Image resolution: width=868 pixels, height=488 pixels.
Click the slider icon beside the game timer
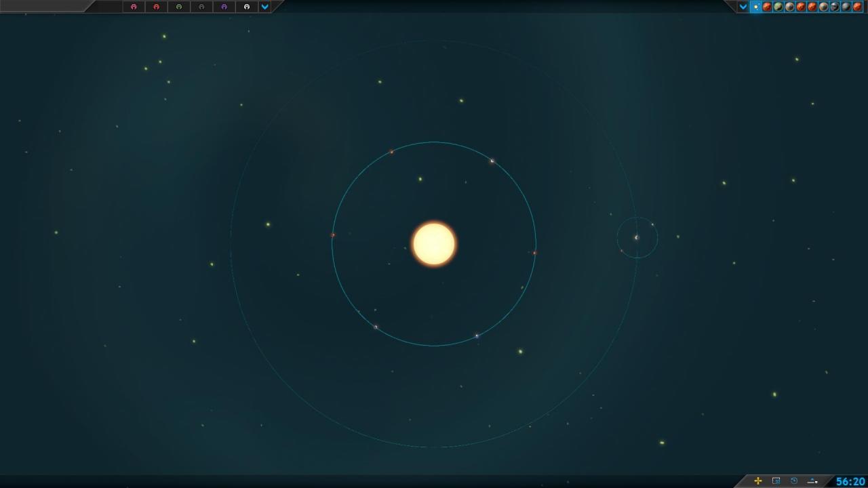pyautogui.click(x=812, y=481)
